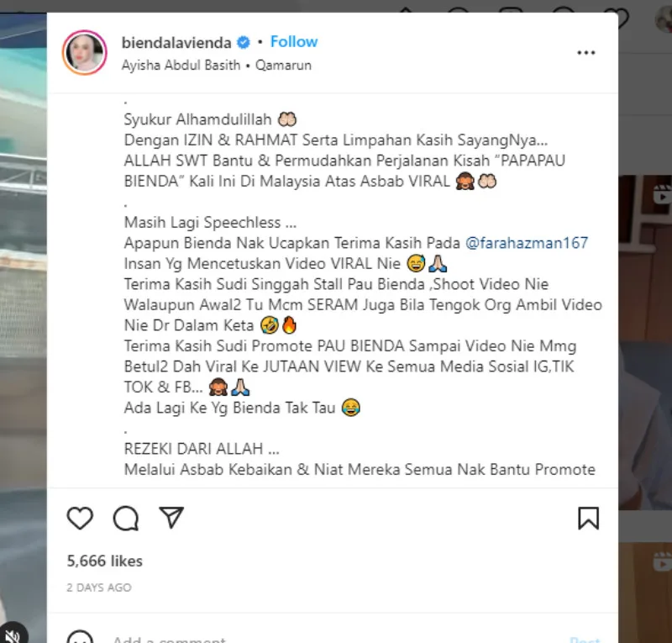Open the three-dot more options menu
This screenshot has height=643, width=672.
585,53
